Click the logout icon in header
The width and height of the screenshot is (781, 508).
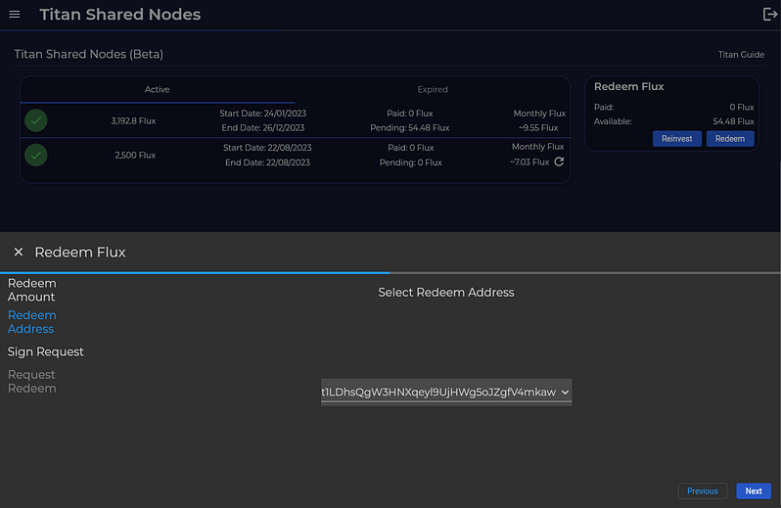(x=770, y=15)
